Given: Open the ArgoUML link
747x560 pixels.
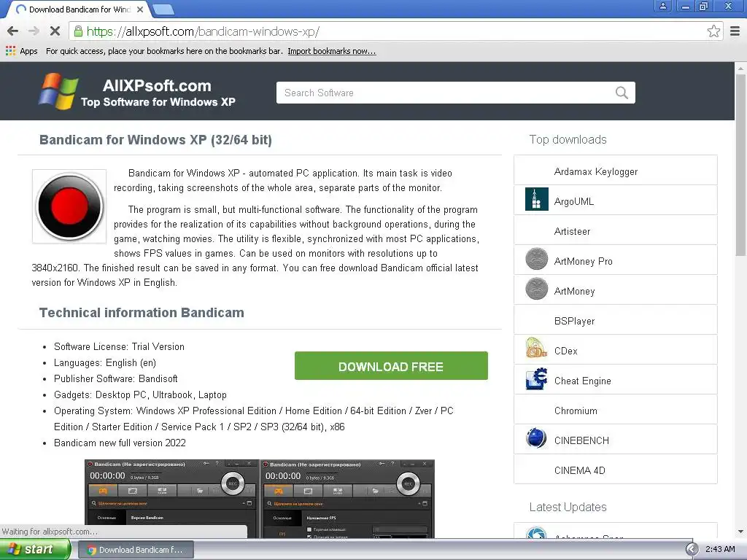Looking at the screenshot, I should (573, 201).
